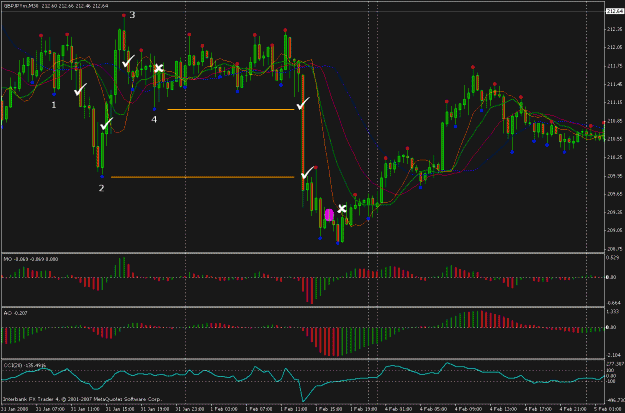Click the 1 Feb 03:00 time label
The height and width of the screenshot is (413, 625).
(223, 409)
